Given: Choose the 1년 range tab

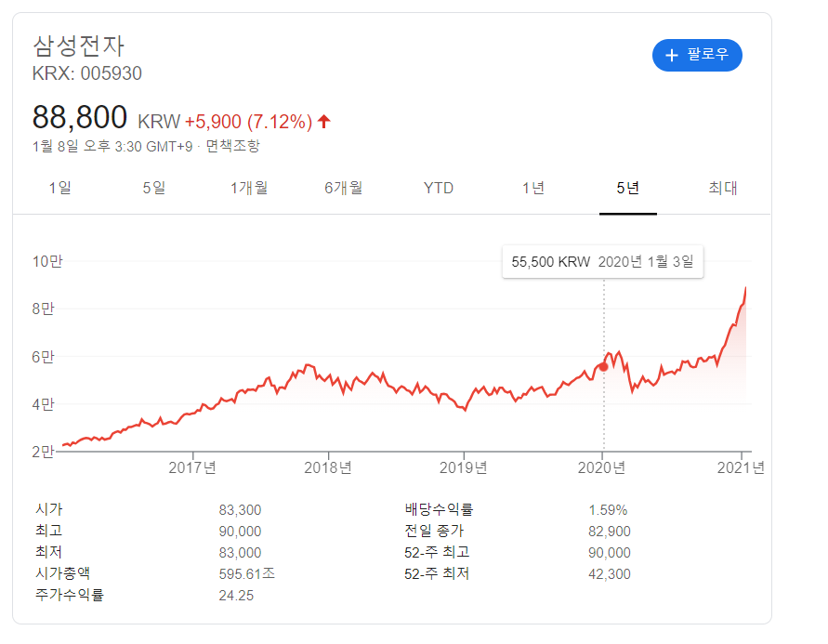Looking at the screenshot, I should [533, 188].
